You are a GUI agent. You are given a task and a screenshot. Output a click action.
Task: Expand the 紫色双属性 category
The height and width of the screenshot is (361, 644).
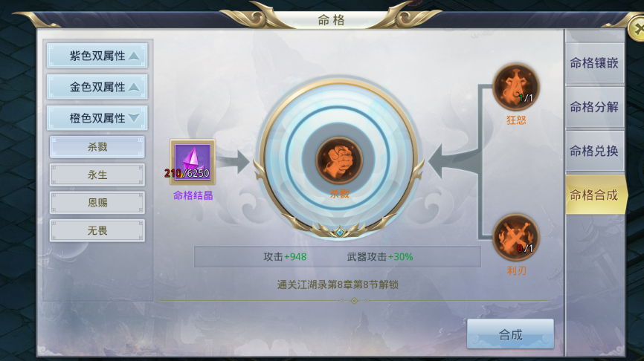97,56
